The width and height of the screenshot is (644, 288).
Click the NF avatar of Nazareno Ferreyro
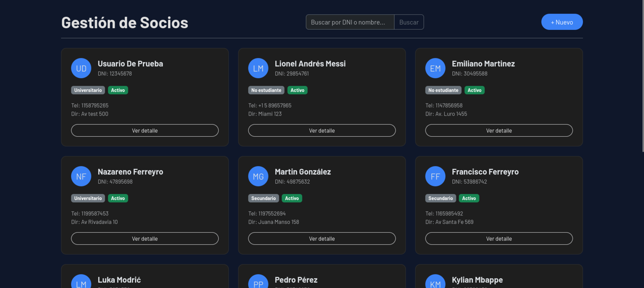tap(81, 176)
